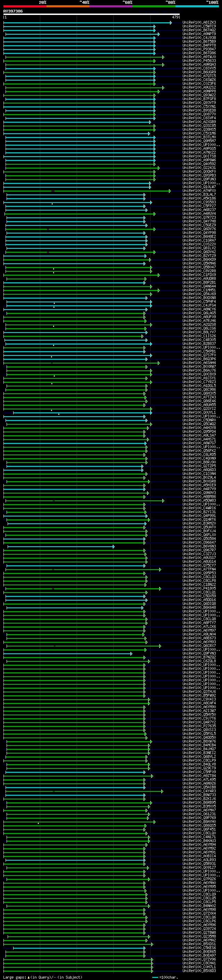
Task: Click hit label UniRef100_Q6DV76
Action: pyautogui.click(x=199, y=229)
